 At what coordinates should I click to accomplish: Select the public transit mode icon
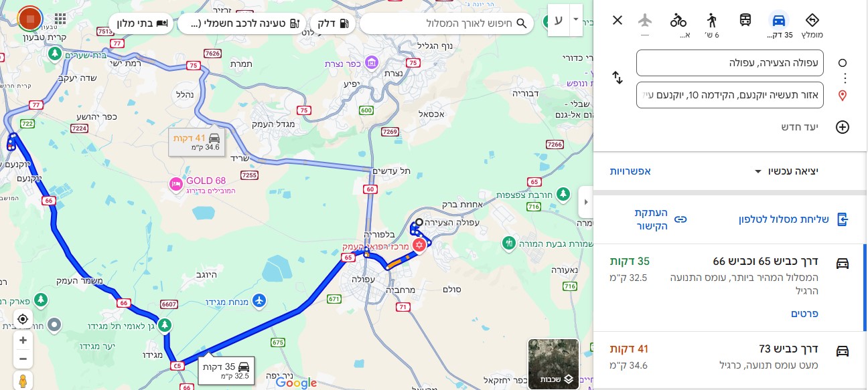(x=745, y=19)
